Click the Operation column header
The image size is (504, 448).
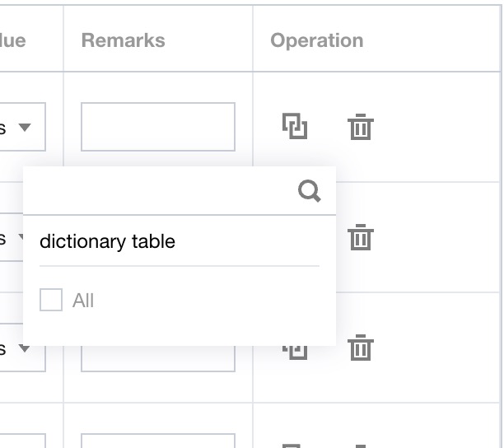pyautogui.click(x=316, y=40)
